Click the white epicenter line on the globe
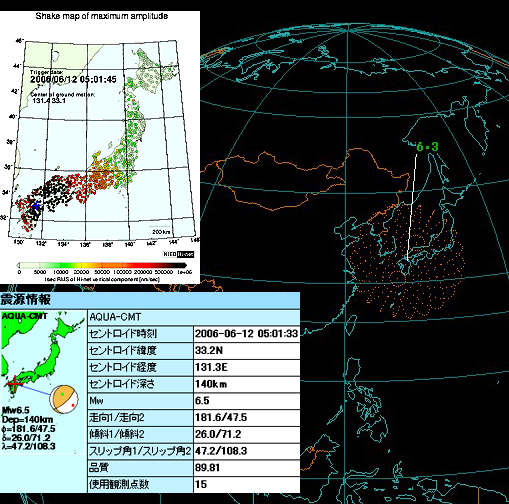The image size is (509, 504). click(x=412, y=207)
